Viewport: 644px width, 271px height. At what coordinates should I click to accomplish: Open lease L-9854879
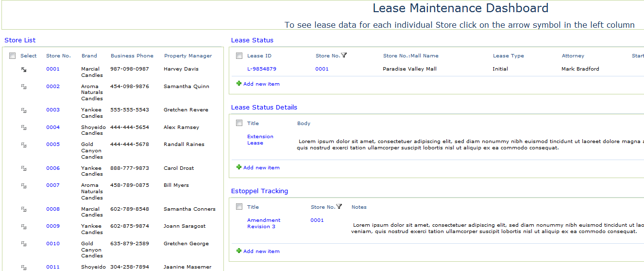point(262,69)
